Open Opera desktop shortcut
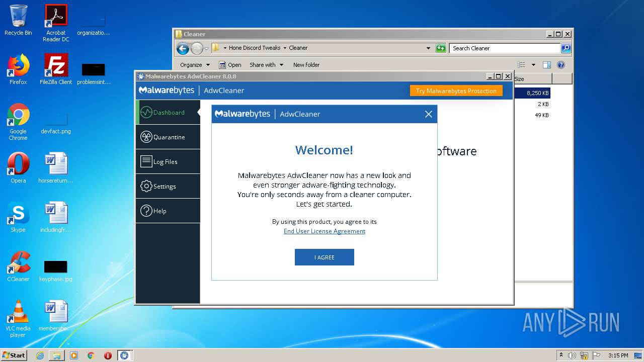This screenshot has width=644, height=362. 18,168
